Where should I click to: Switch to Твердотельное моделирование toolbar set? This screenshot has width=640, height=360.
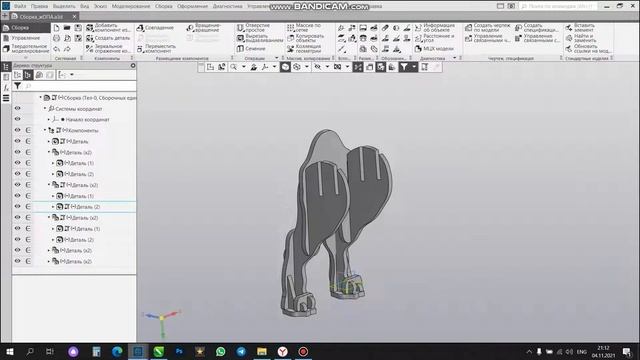(x=25, y=49)
